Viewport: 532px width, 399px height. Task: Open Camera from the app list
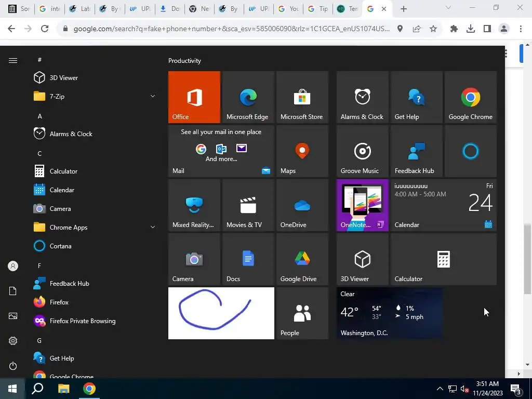click(95, 209)
